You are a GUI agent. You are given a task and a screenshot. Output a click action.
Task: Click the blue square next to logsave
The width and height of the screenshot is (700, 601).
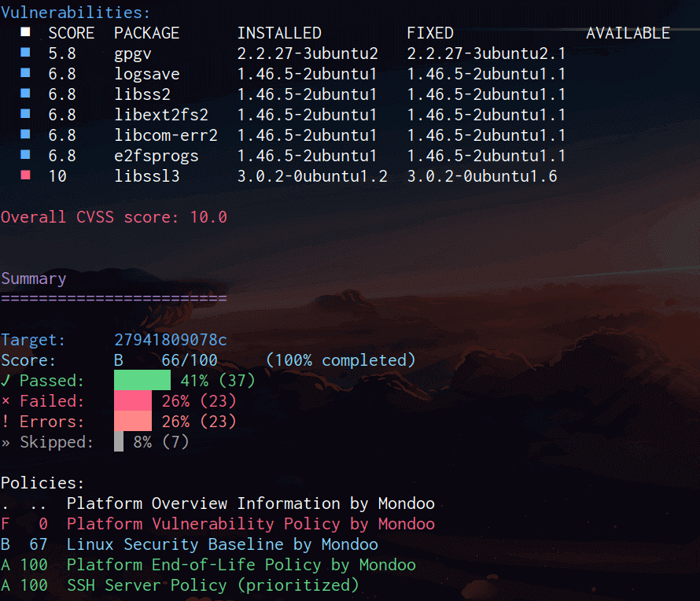26,74
